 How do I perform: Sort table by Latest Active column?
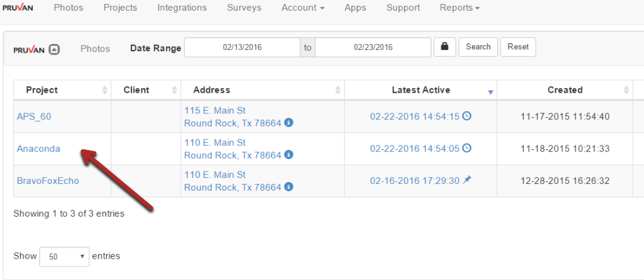click(421, 90)
